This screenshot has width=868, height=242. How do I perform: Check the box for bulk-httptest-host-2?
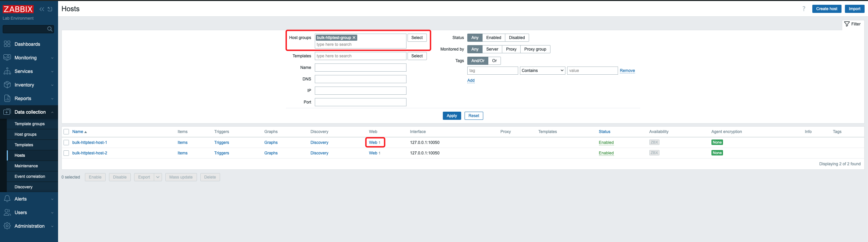pos(66,153)
